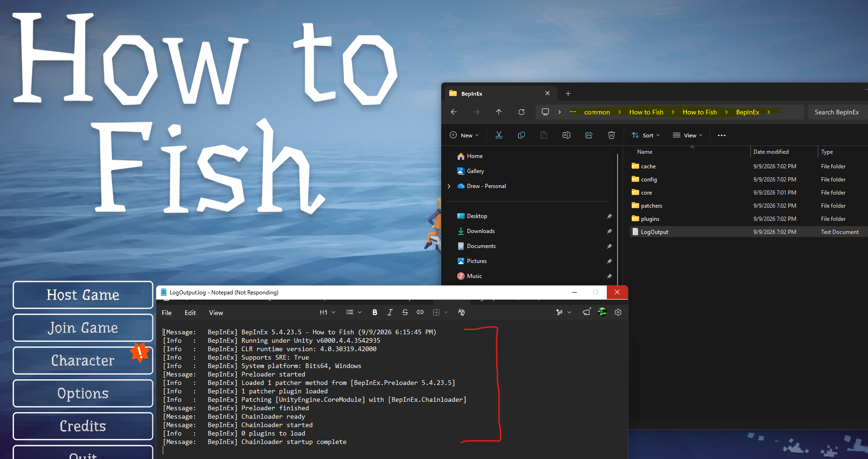This screenshot has width=868, height=459.
Task: Open the Sort dropdown in Explorer
Action: pos(646,135)
